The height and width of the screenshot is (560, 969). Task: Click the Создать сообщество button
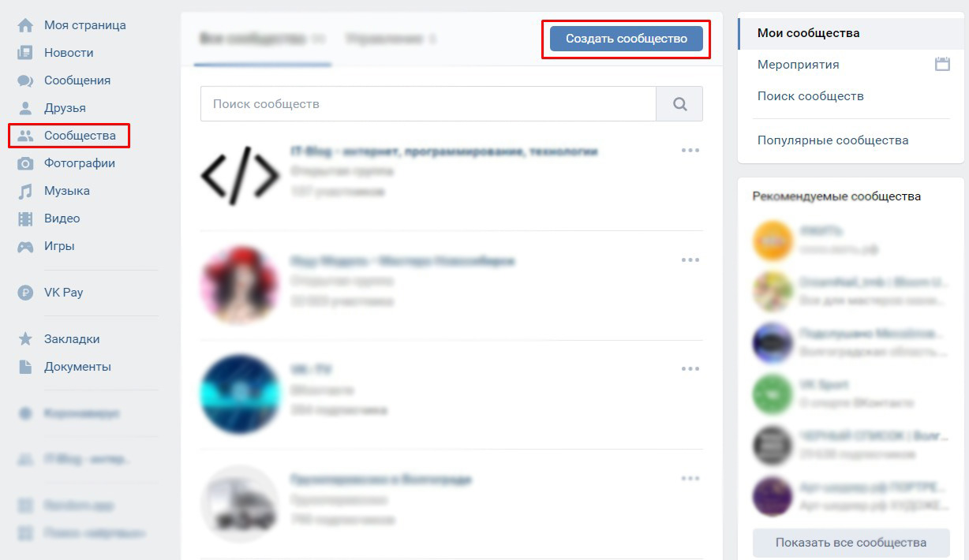click(627, 39)
